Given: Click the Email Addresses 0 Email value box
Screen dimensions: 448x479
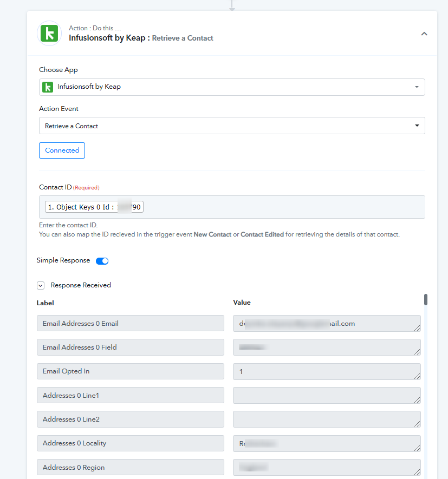Looking at the screenshot, I should 327,323.
